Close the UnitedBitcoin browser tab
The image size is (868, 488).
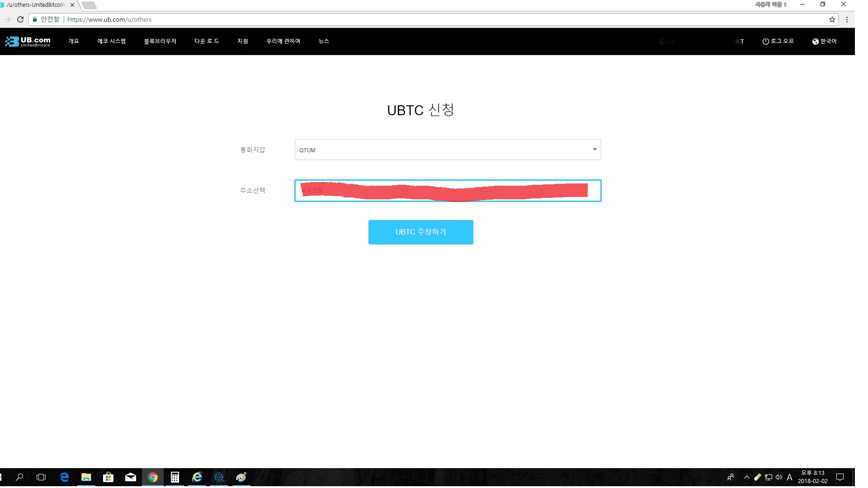click(x=72, y=5)
